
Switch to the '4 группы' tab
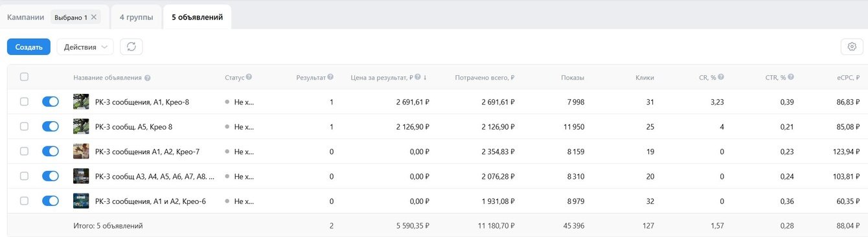[136, 17]
